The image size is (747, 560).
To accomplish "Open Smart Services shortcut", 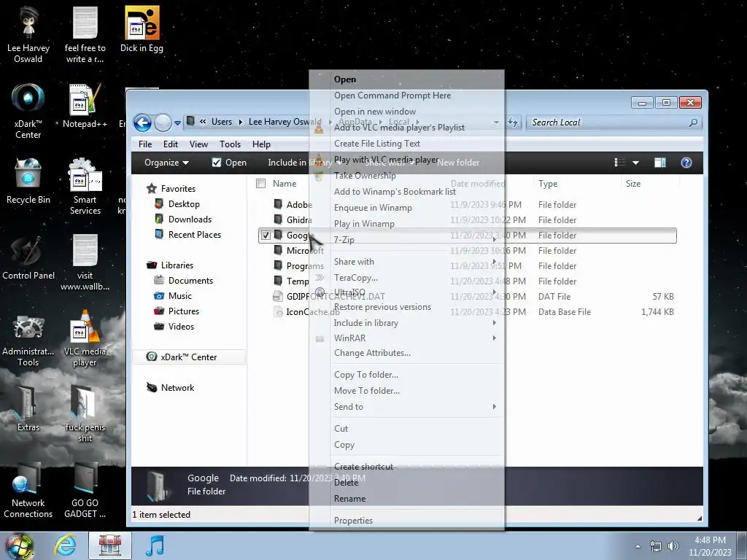I will coord(85,187).
